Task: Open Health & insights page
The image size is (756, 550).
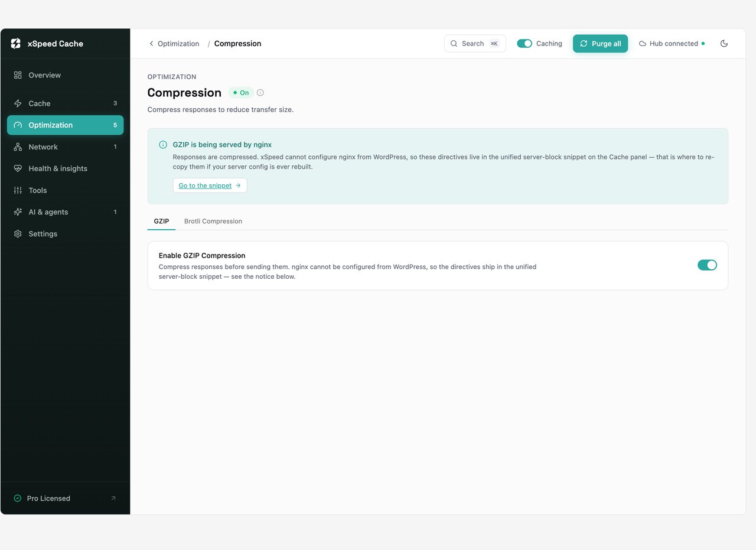Action: pyautogui.click(x=65, y=168)
